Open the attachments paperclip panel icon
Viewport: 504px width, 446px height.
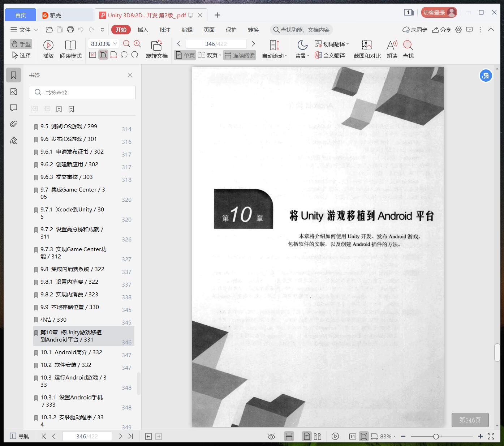14,124
